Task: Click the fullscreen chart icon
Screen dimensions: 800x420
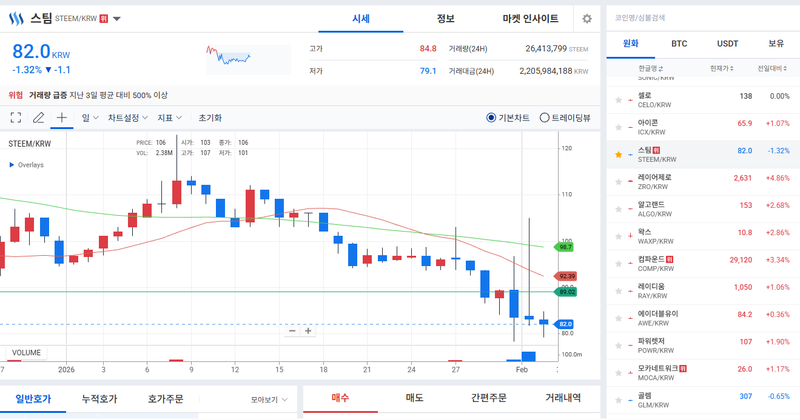Action: [15, 117]
